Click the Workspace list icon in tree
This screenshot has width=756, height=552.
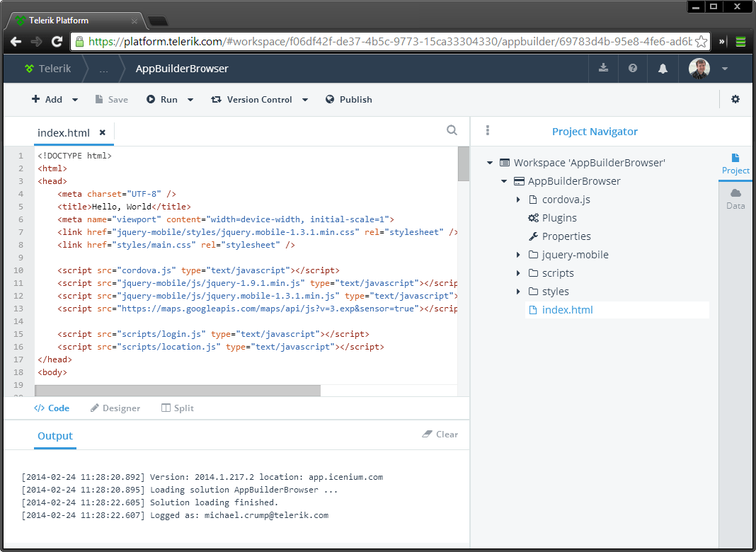pyautogui.click(x=504, y=163)
